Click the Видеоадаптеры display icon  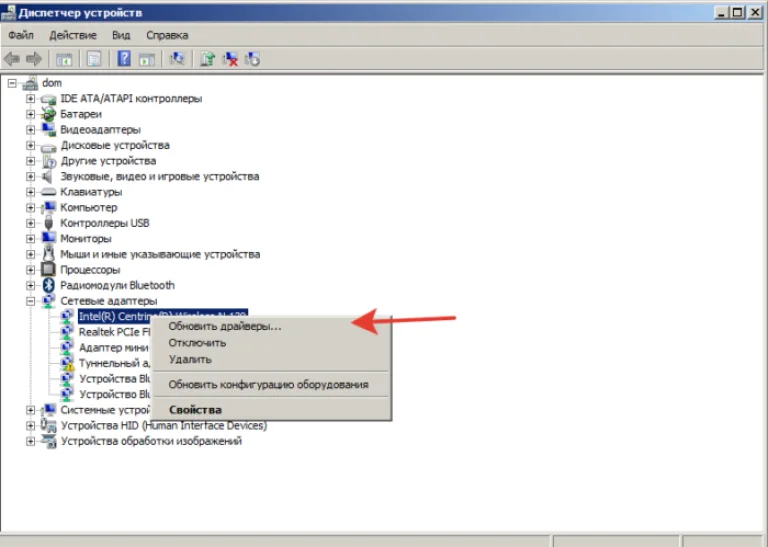48,130
